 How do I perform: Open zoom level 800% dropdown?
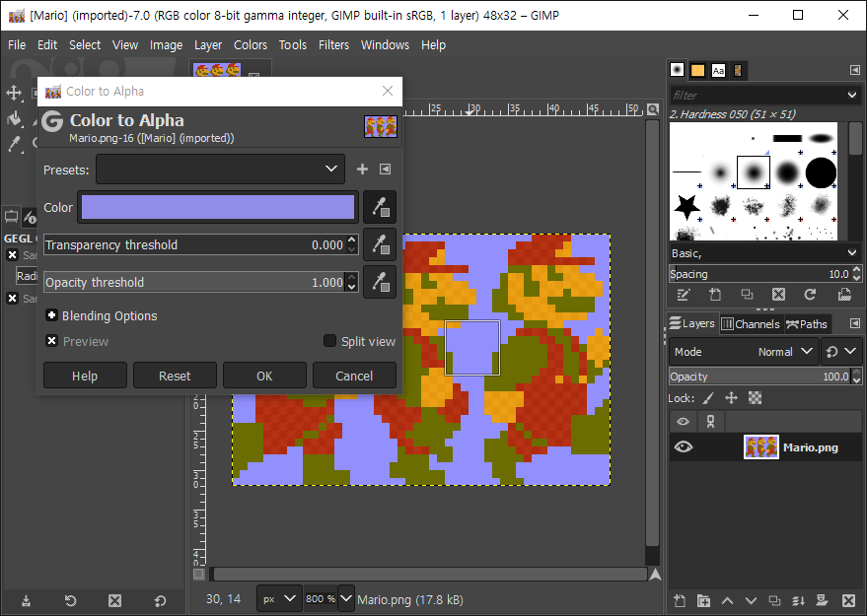coord(346,598)
